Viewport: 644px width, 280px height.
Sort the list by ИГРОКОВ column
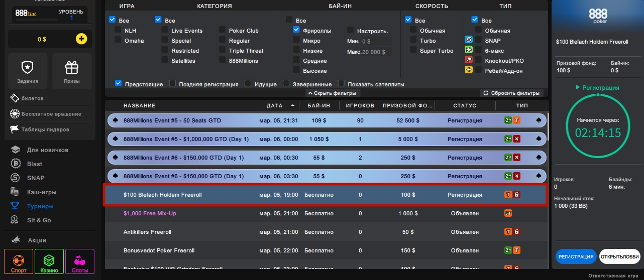[360, 106]
